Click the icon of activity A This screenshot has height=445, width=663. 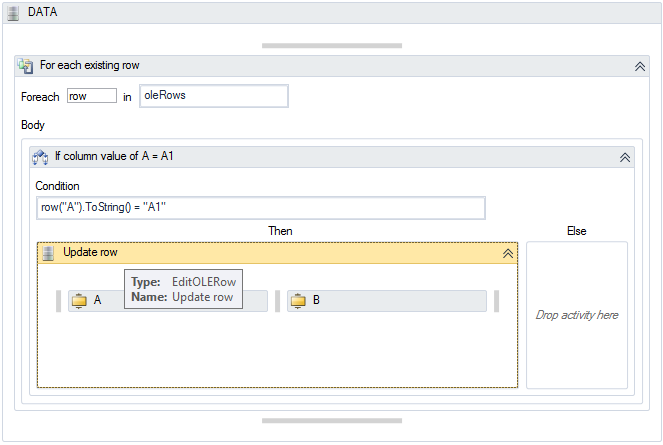(80, 300)
